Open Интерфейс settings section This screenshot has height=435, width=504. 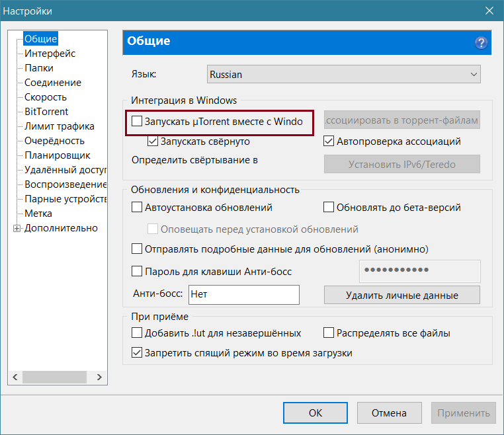click(50, 54)
